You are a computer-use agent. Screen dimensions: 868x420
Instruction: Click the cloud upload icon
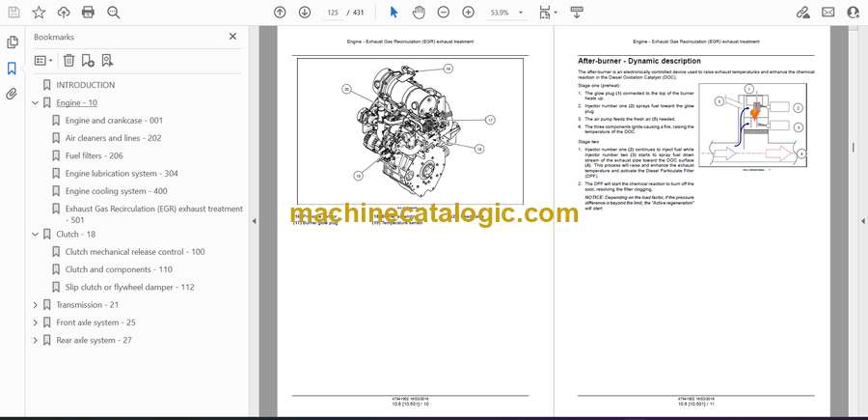tap(64, 13)
